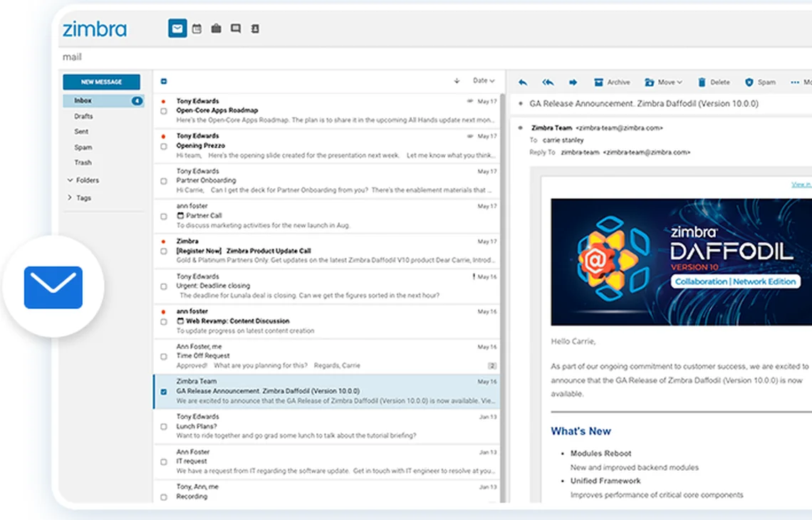
Task: Check the Open-Core Apps Roadmap message
Action: (x=164, y=111)
